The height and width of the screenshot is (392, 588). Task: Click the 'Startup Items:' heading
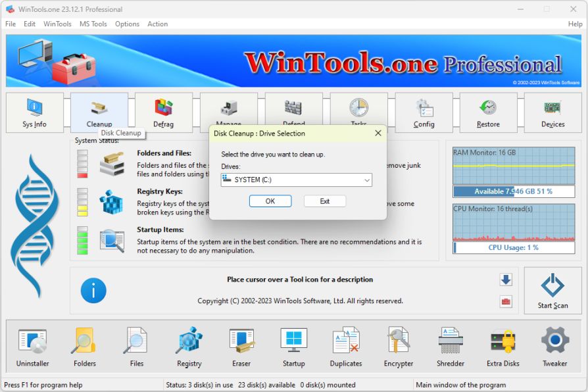coord(160,230)
